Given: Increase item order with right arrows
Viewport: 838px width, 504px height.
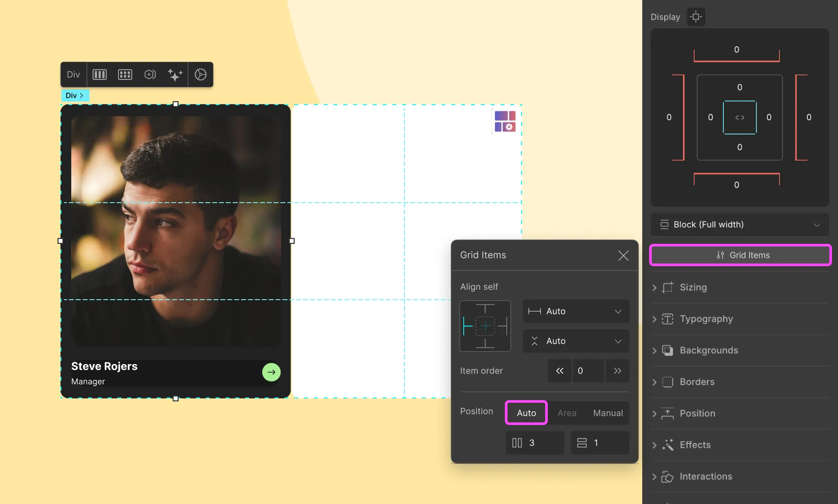Looking at the screenshot, I should click(x=617, y=371).
